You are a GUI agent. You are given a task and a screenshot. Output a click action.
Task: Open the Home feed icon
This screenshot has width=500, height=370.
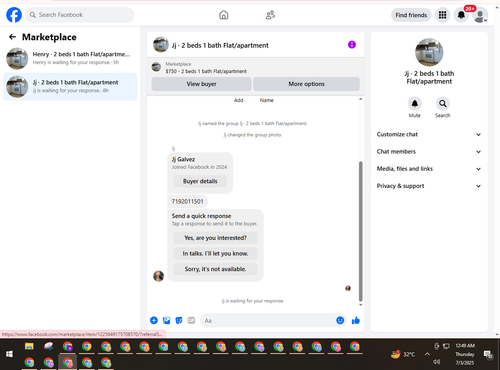(224, 15)
